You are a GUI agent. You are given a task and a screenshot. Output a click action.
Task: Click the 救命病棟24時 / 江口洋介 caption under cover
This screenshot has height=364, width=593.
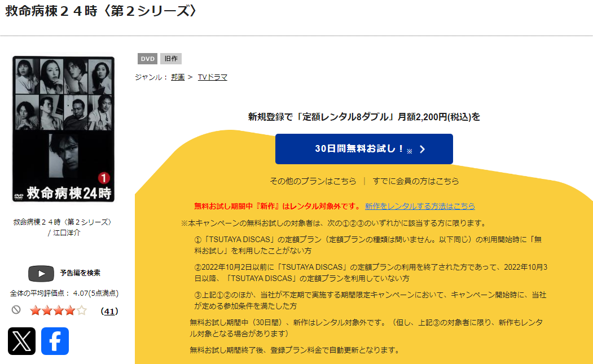click(x=64, y=227)
